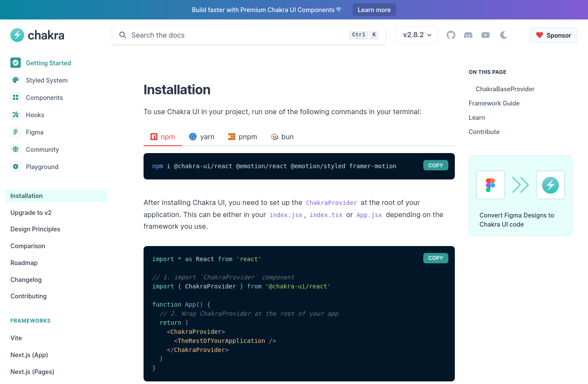This screenshot has height=384, width=588.
Task: Open Design Principles page
Action: (x=35, y=229)
